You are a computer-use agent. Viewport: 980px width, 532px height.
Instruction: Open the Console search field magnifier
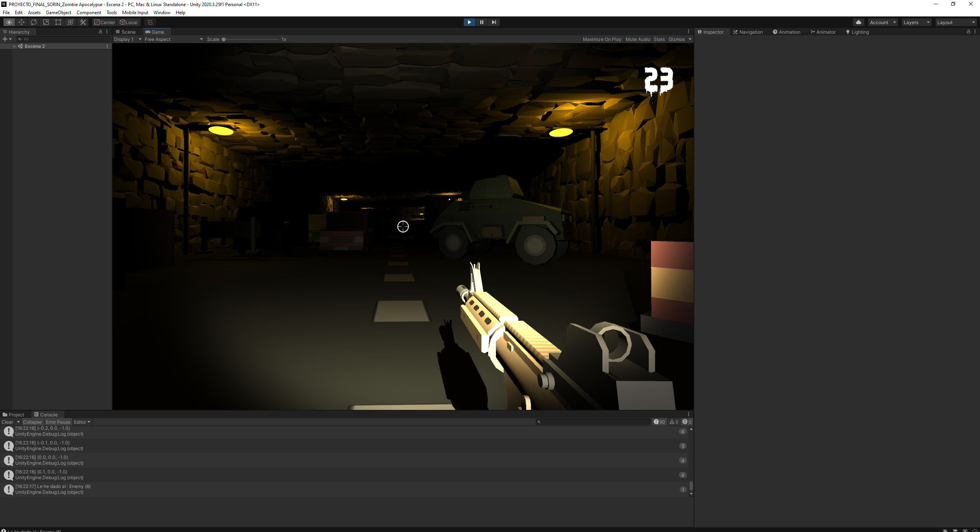(539, 422)
